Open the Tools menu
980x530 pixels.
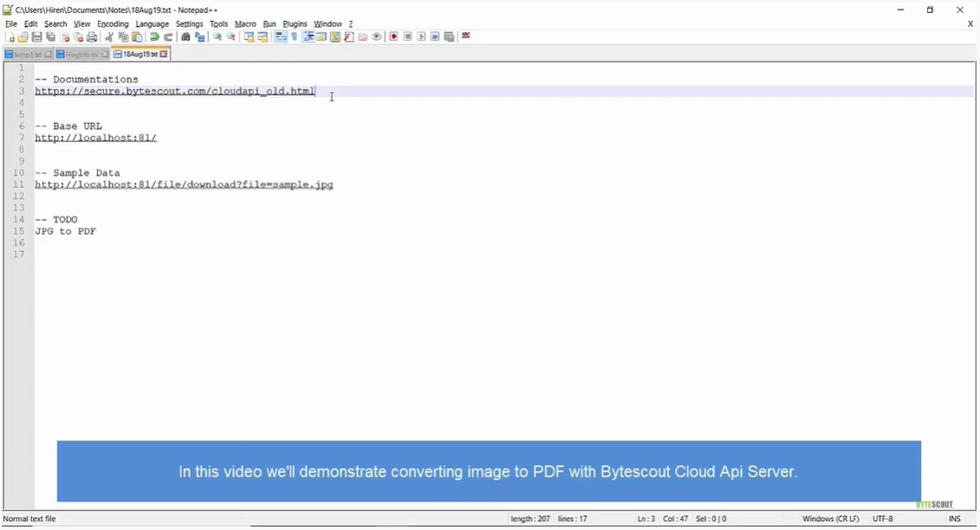coord(218,23)
